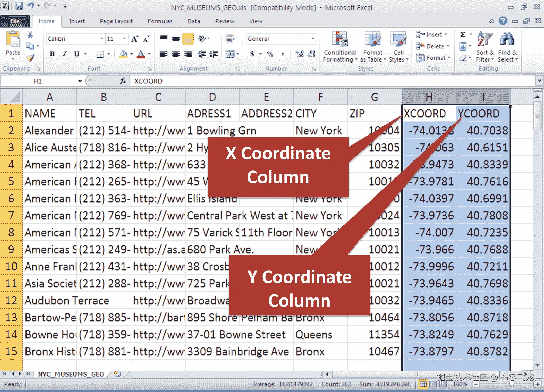Toggle Bold formatting
This screenshot has height=392, width=544.
point(52,54)
